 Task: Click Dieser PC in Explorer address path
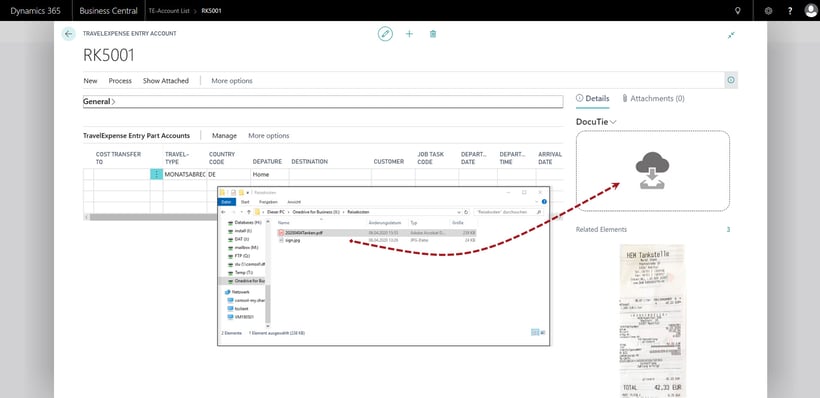[276, 212]
